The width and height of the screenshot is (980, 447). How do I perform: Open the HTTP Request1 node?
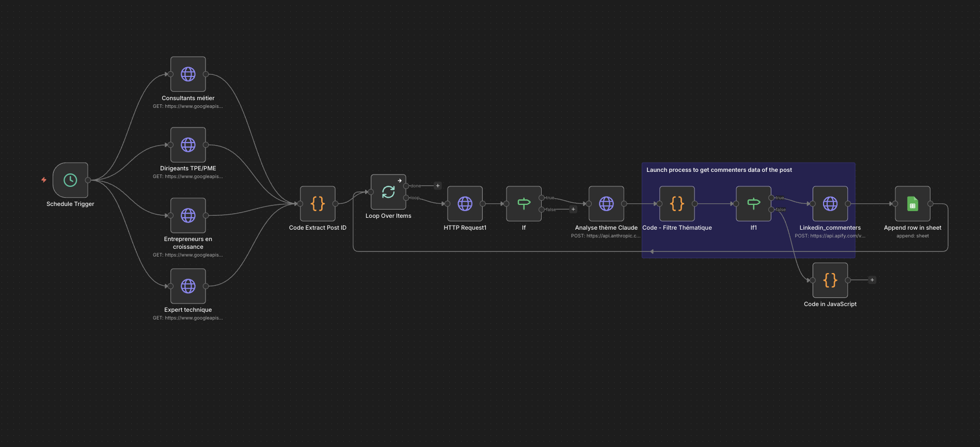point(465,204)
